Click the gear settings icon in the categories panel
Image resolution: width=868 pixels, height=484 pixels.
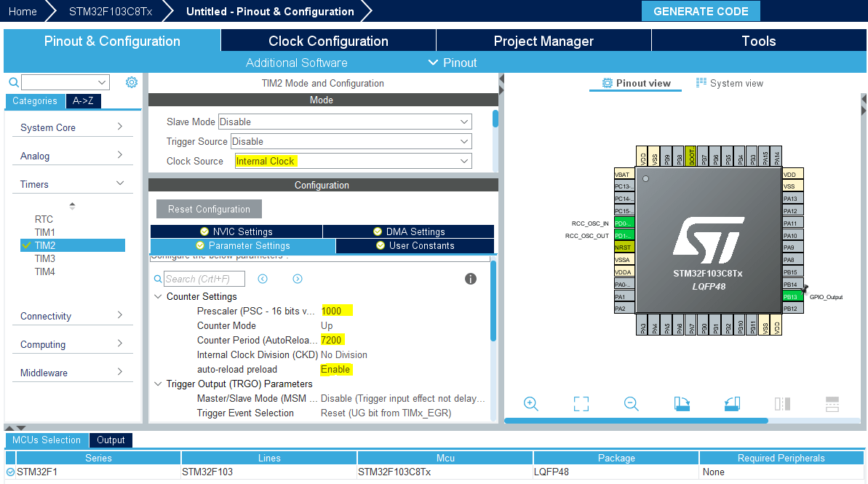pos(131,82)
